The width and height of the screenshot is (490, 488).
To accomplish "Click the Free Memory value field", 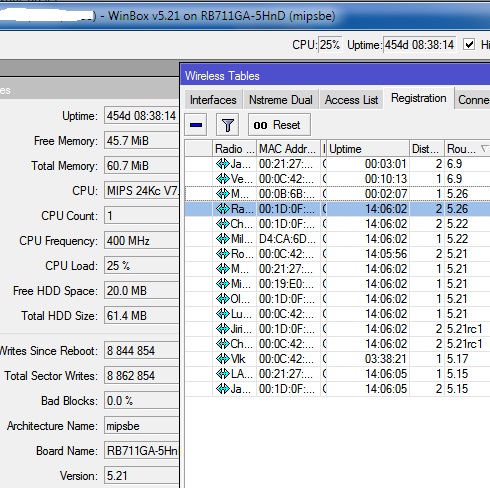I will click(x=142, y=141).
